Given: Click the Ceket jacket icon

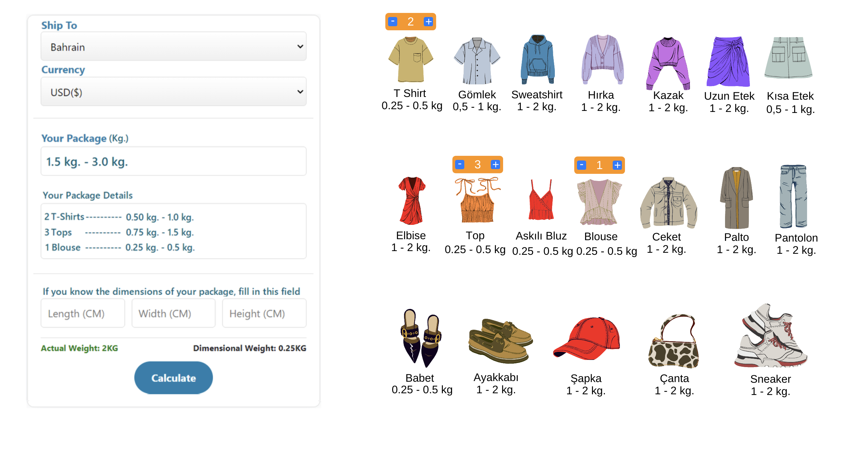Looking at the screenshot, I should (668, 203).
